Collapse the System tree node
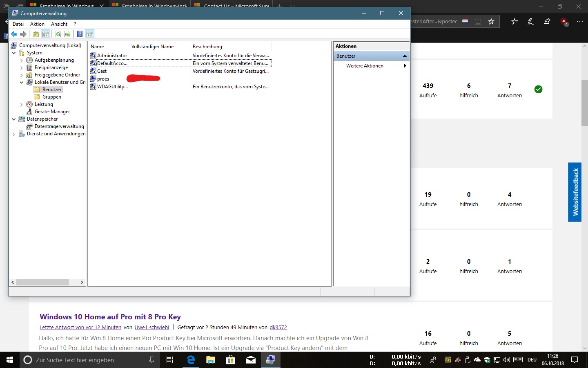 [13, 53]
